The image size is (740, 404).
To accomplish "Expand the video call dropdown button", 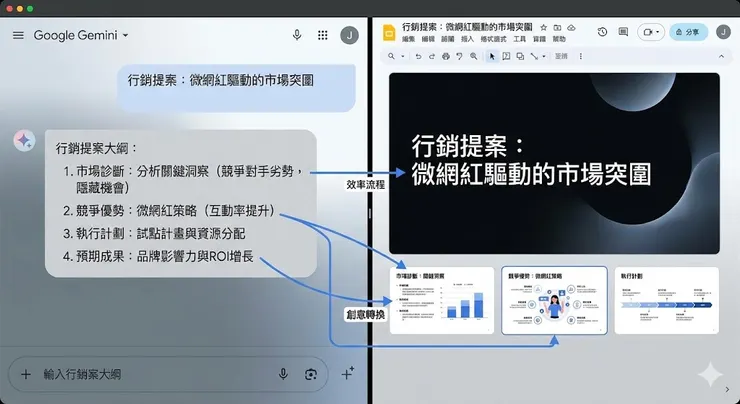I will (651, 32).
